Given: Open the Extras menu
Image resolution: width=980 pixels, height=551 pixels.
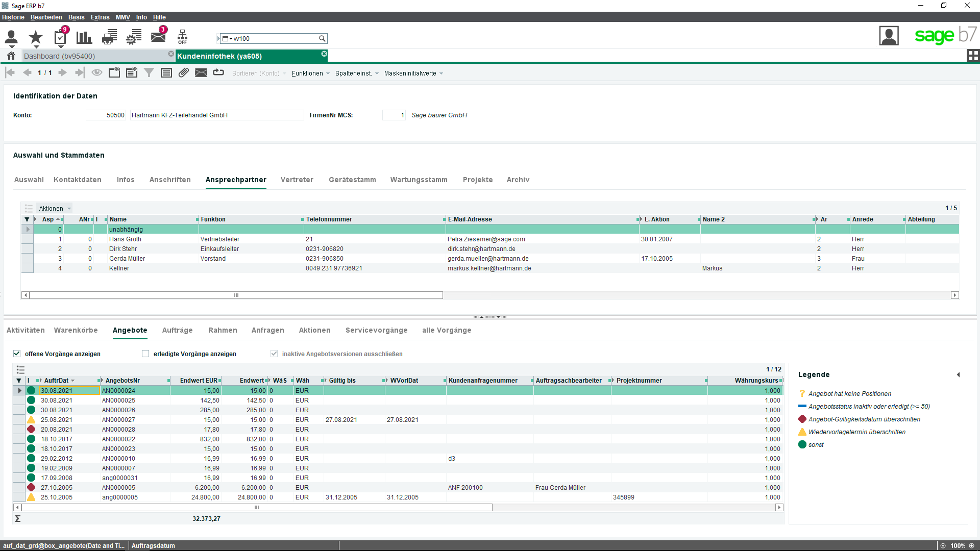Looking at the screenshot, I should (x=100, y=17).
